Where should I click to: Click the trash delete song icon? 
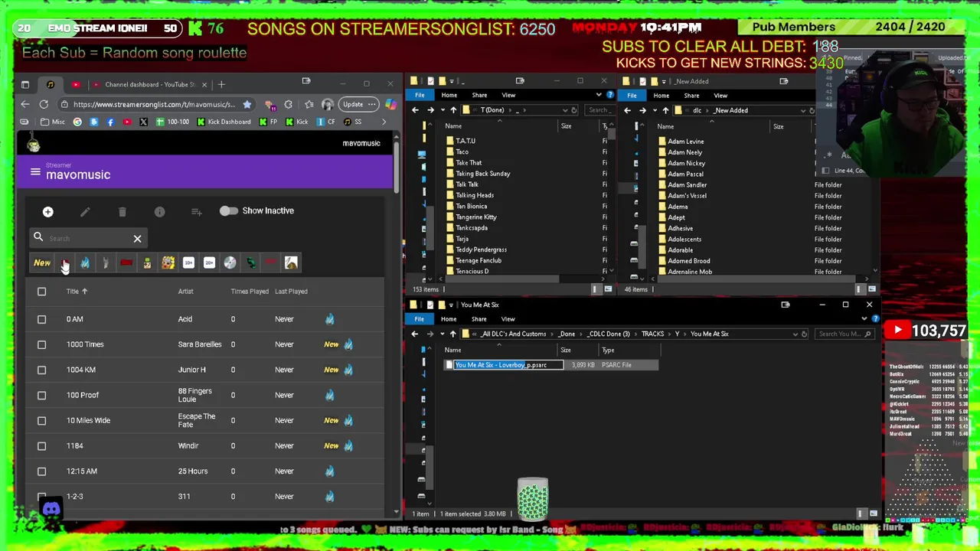(122, 212)
